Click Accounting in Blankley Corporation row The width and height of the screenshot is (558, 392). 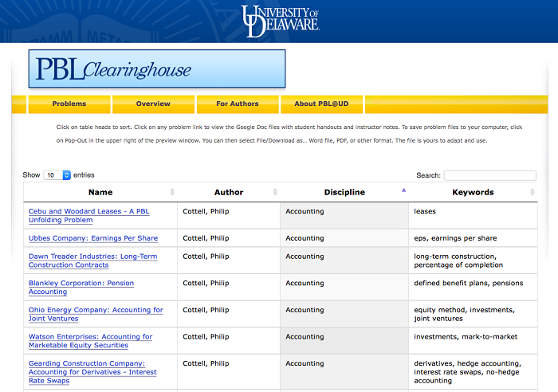[305, 283]
